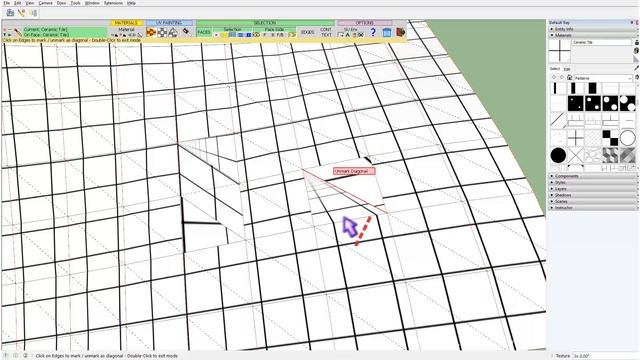Click the back arrow in Materials browser
640x360 pixels.
pos(554,78)
